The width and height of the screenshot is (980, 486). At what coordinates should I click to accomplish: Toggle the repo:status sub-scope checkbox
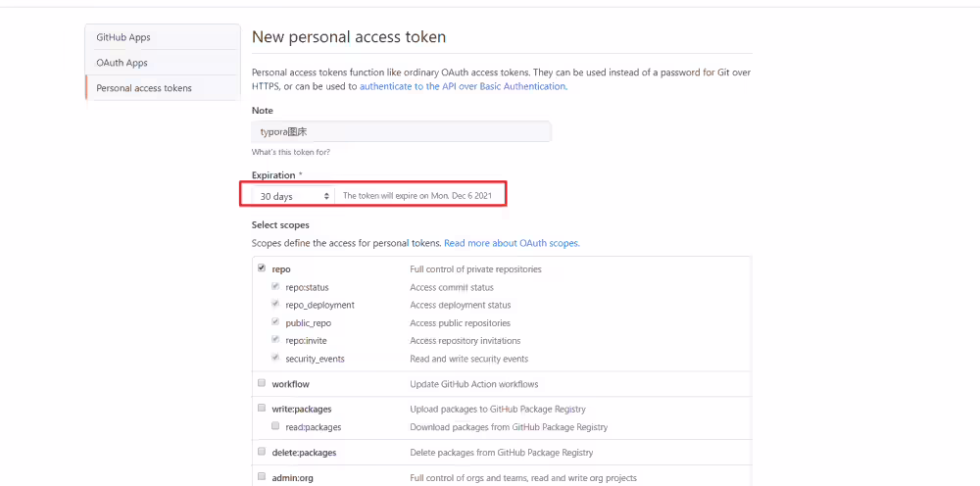[275, 287]
